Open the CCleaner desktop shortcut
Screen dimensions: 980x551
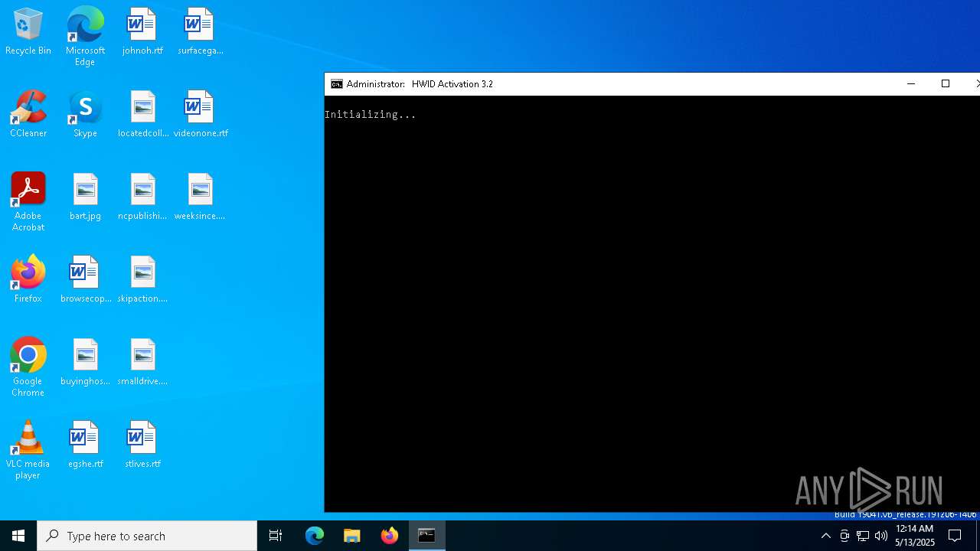(x=28, y=115)
